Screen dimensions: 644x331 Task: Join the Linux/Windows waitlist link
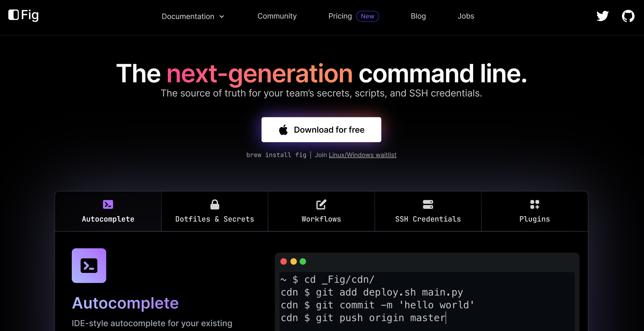point(362,155)
